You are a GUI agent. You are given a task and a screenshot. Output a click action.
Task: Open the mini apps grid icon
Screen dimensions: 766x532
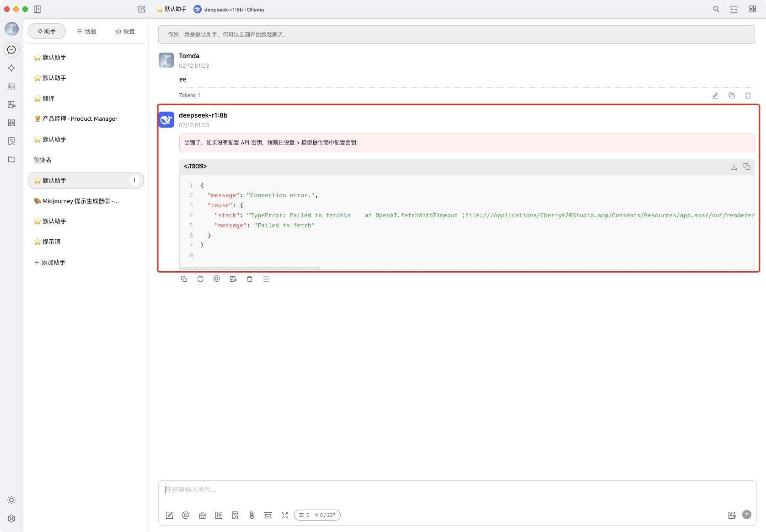pyautogui.click(x=11, y=123)
